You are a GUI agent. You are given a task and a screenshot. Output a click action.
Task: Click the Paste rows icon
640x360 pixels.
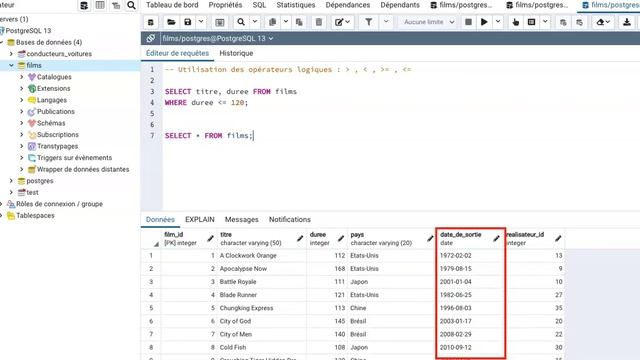coord(299,22)
